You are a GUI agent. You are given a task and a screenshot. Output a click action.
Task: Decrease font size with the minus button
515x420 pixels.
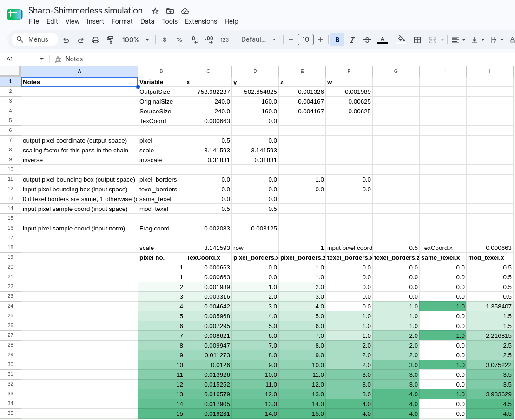[x=291, y=40]
